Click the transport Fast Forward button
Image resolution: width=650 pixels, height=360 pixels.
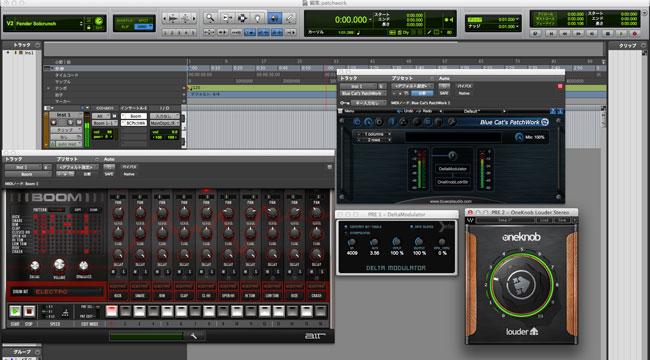click(x=578, y=34)
